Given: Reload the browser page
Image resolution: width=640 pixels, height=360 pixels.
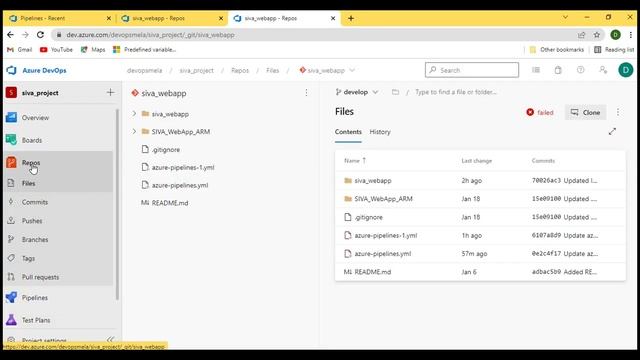Looking at the screenshot, I should point(40,35).
